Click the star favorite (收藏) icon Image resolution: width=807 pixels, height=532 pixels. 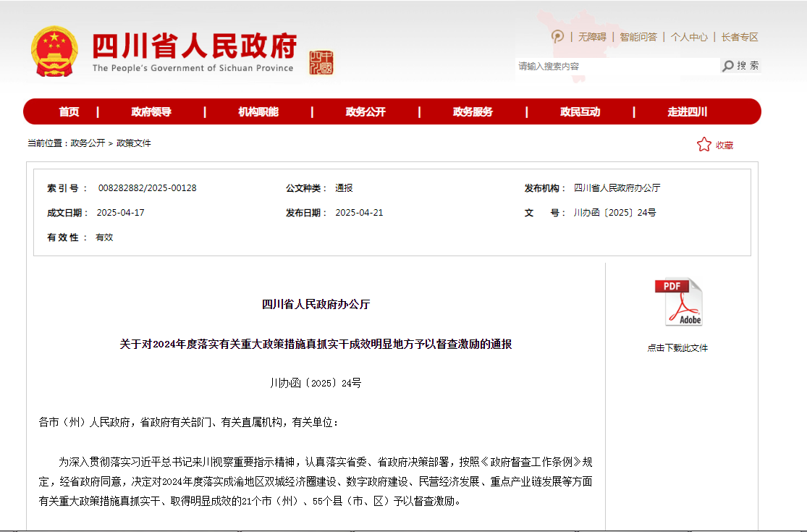point(704,145)
